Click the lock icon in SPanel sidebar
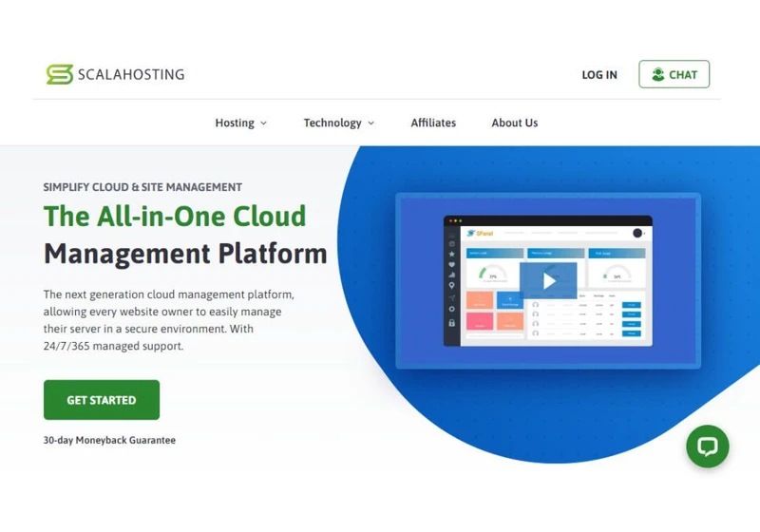This screenshot has height=532, width=760. [452, 323]
